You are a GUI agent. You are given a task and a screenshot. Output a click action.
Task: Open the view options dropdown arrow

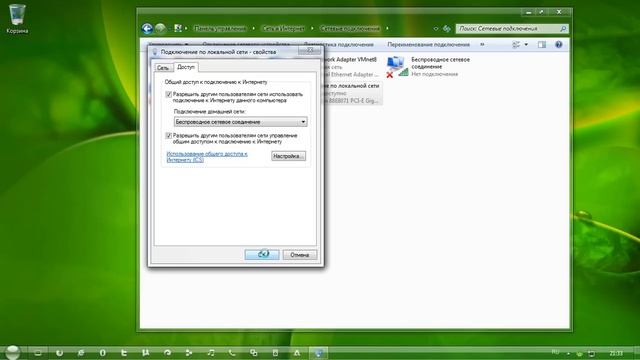coord(526,44)
